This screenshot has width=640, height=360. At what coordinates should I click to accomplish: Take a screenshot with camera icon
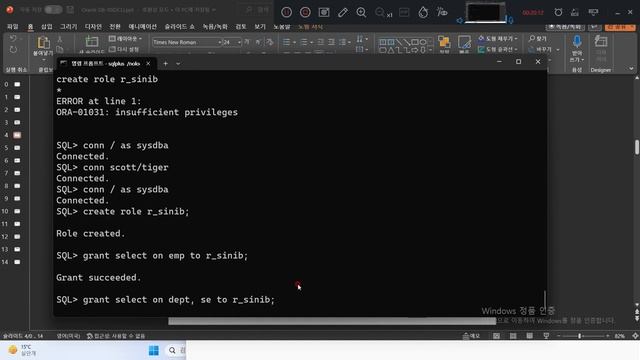(324, 12)
